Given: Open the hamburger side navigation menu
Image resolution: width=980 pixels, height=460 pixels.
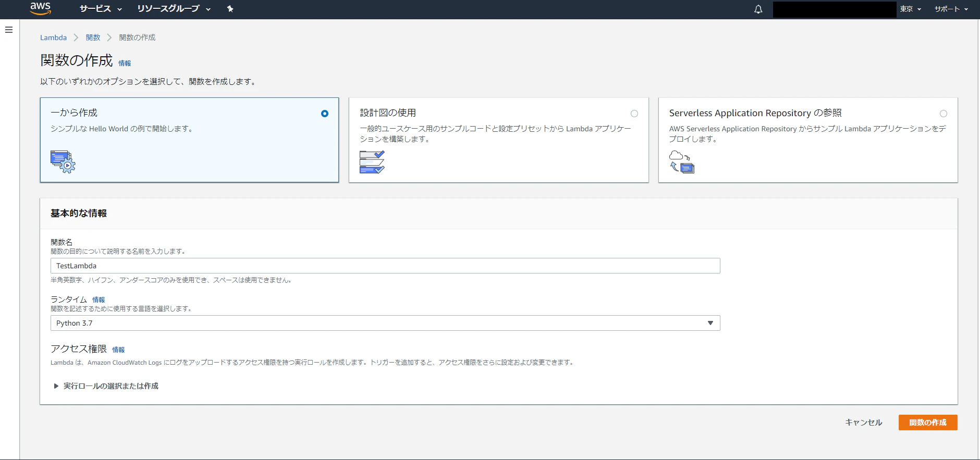Looking at the screenshot, I should pyautogui.click(x=9, y=30).
